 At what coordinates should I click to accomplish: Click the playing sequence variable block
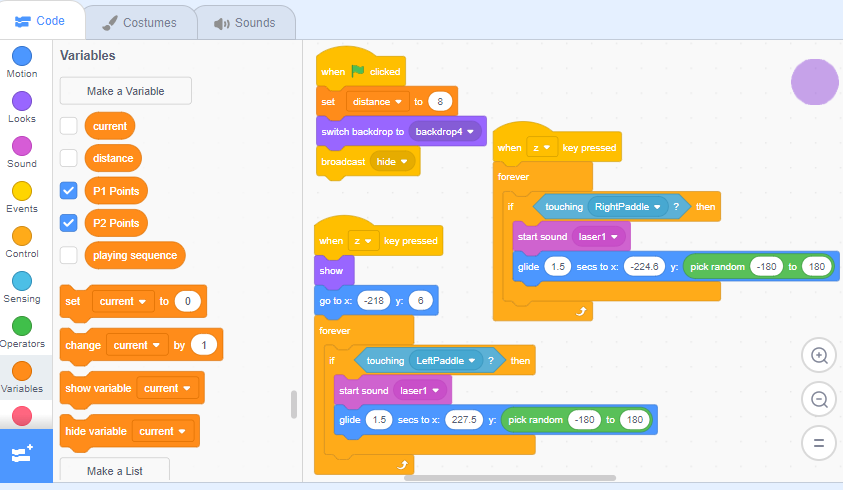tap(135, 255)
